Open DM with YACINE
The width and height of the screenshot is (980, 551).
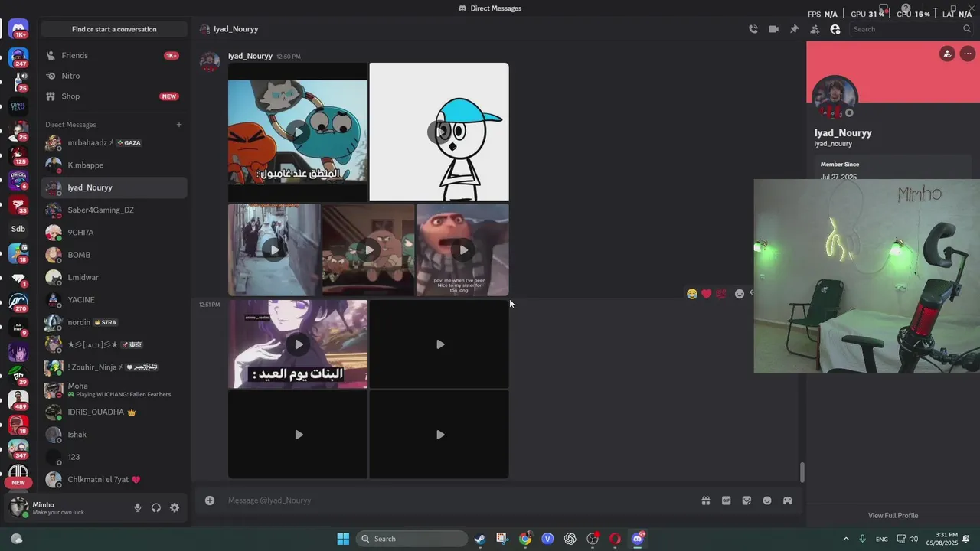(x=114, y=300)
